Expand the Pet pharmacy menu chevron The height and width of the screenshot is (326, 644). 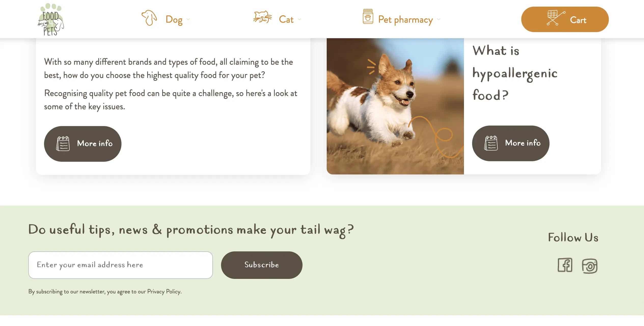[439, 19]
